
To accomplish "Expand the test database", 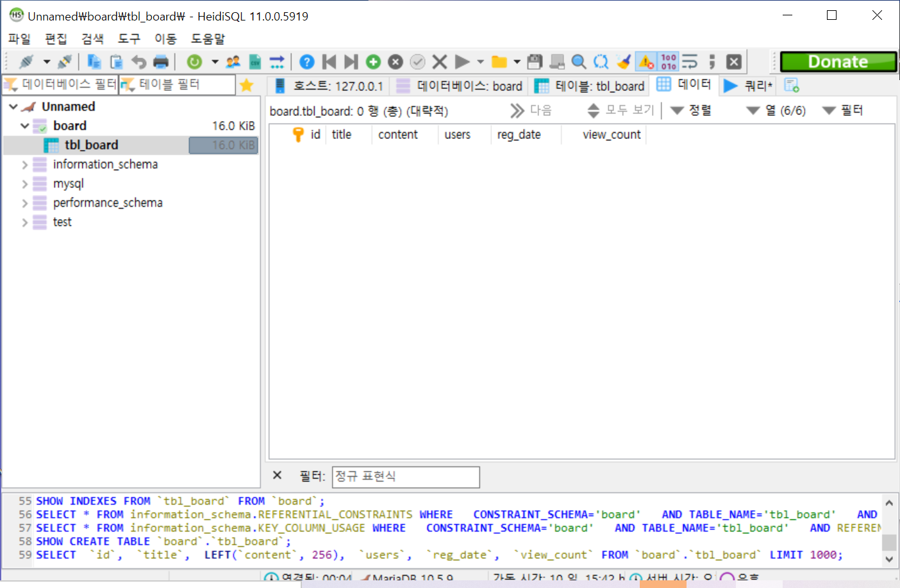I will pos(25,222).
